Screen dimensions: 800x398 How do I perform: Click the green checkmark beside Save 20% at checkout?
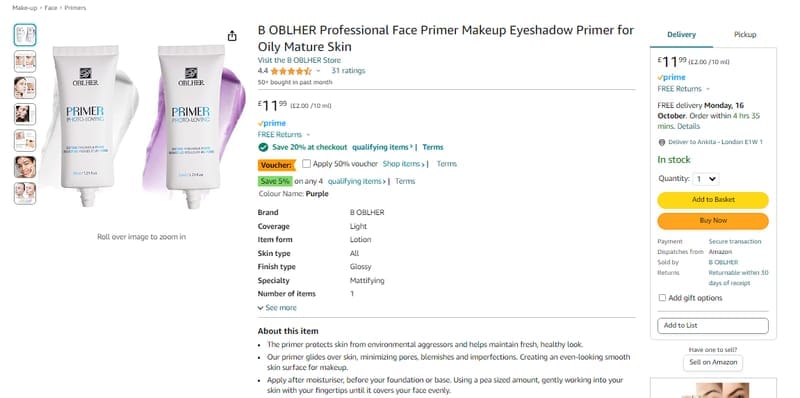click(x=263, y=147)
